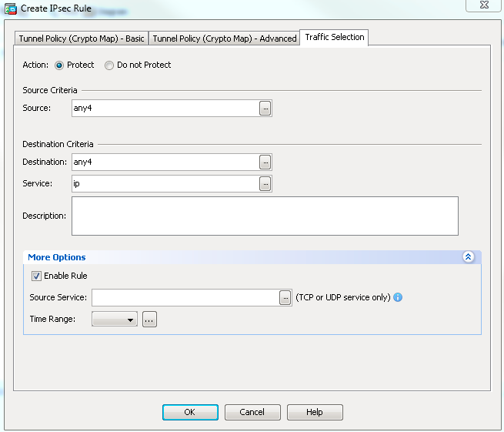
Task: Click into the Description text area
Action: 265,216
